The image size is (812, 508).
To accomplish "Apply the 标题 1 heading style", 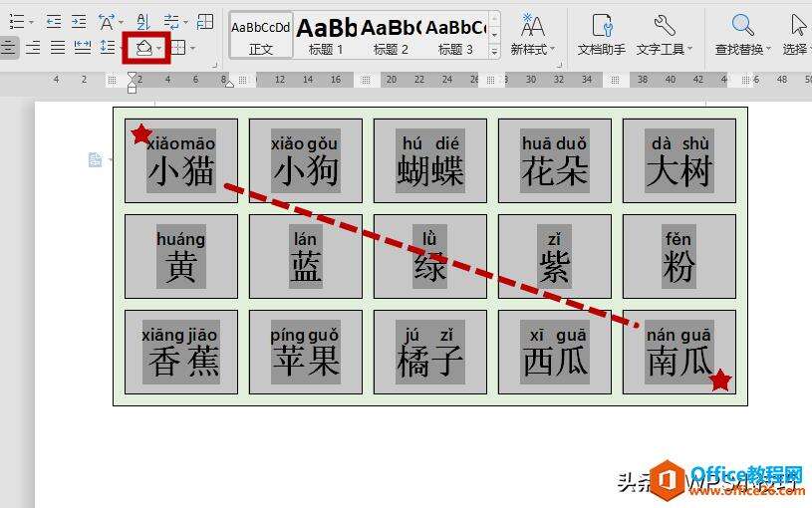I will point(326,35).
